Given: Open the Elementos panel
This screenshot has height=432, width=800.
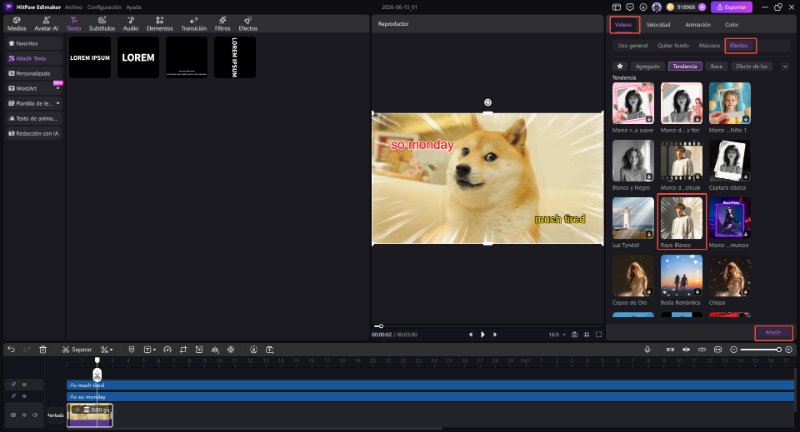Looking at the screenshot, I should (160, 24).
